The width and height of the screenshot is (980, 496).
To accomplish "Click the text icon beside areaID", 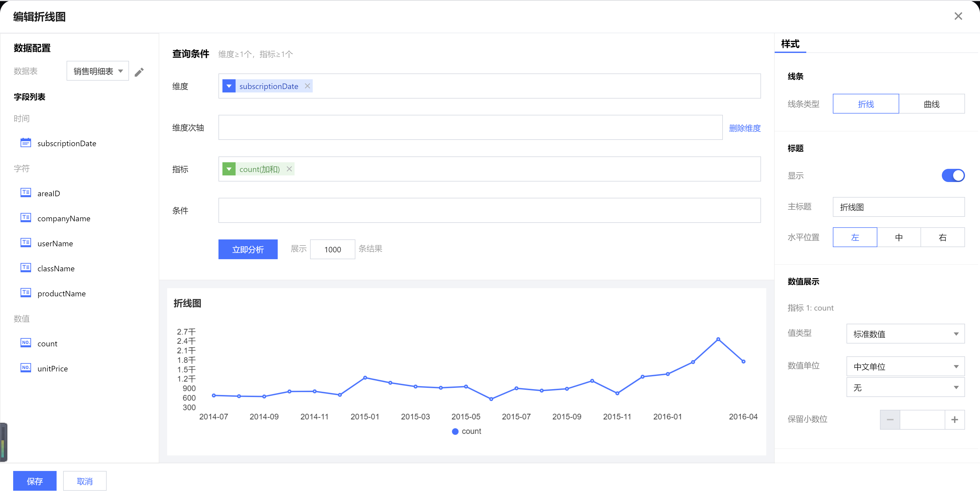I will point(26,193).
